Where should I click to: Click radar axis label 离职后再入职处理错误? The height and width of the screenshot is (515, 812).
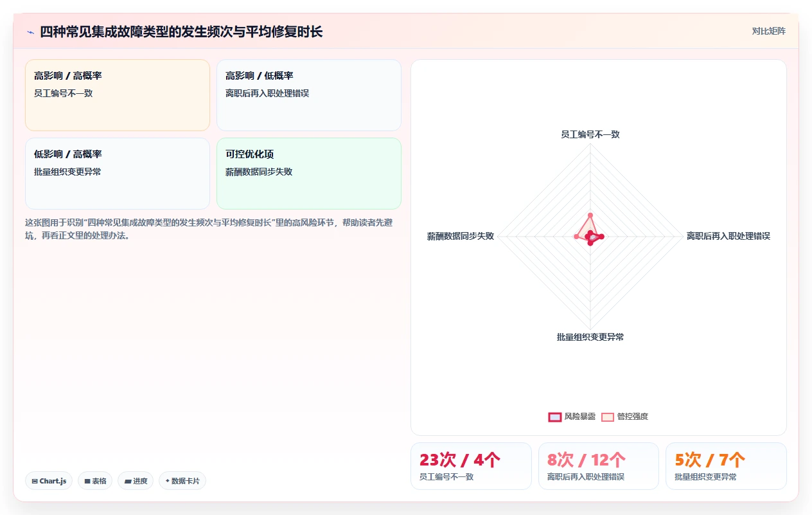(728, 236)
